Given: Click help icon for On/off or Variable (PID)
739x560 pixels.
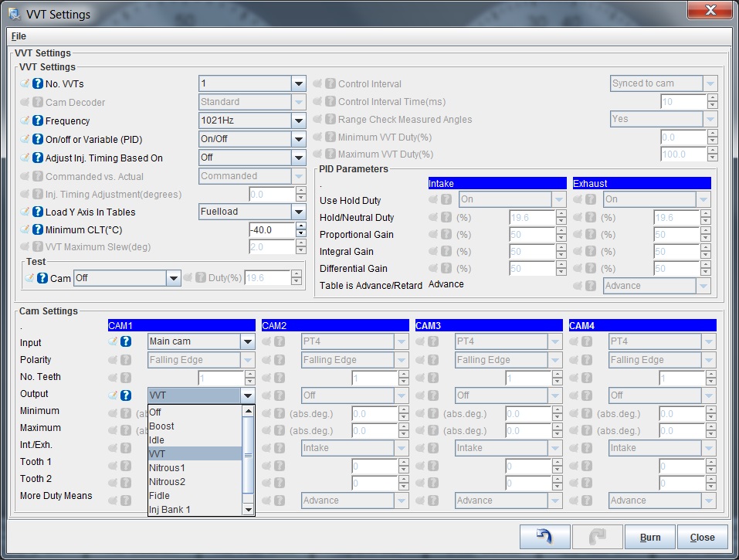Looking at the screenshot, I should click(38, 140).
